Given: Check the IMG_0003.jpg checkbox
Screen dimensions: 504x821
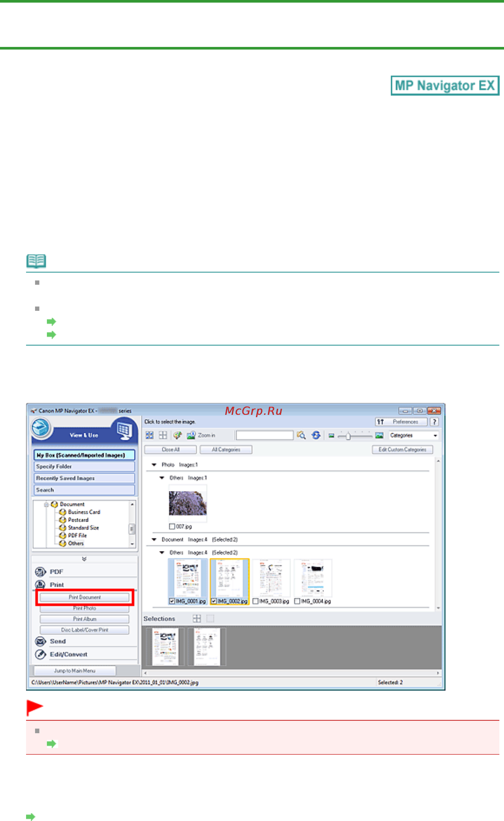Looking at the screenshot, I should 255,601.
